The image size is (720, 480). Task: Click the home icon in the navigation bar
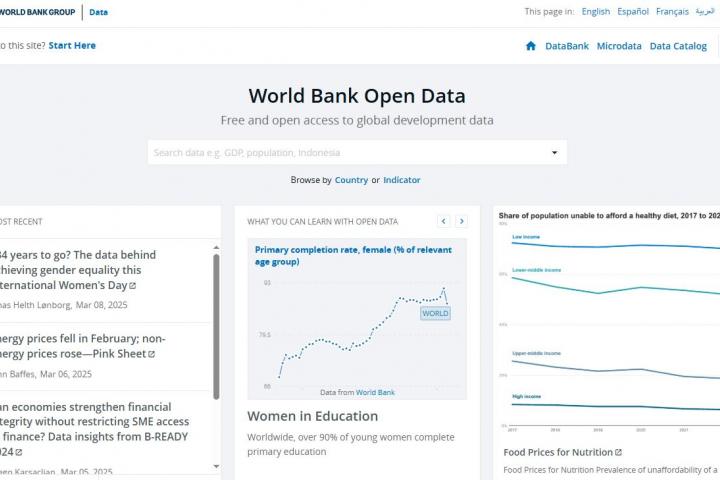click(x=531, y=46)
